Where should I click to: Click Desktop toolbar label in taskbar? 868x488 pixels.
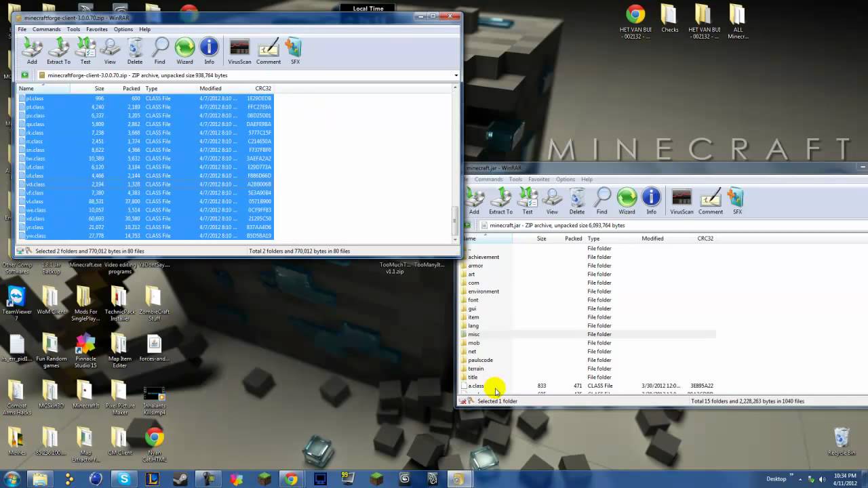(776, 479)
